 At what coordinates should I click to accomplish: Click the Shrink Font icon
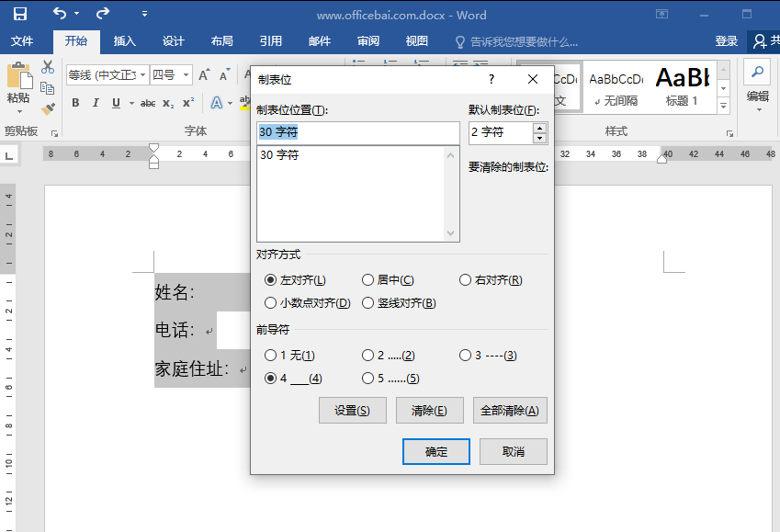225,75
